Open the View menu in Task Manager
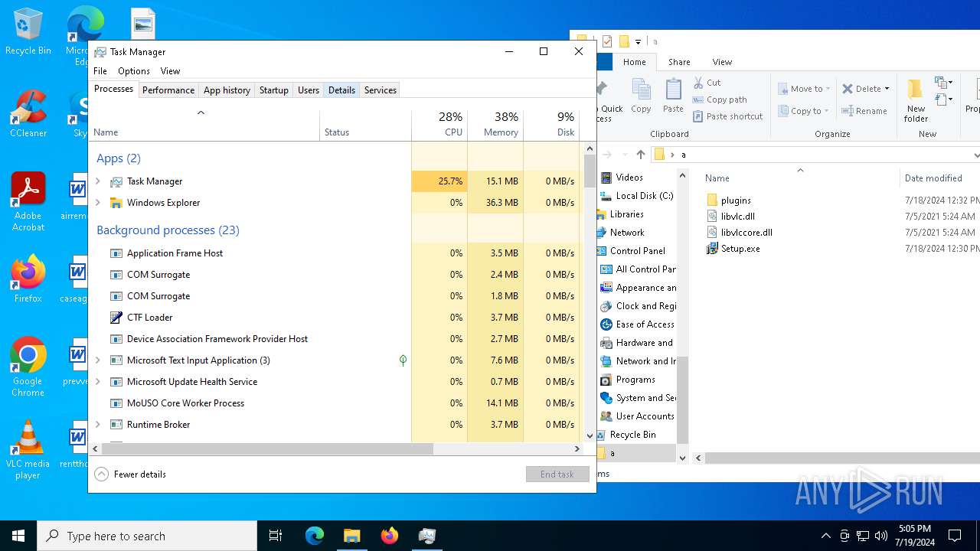The height and width of the screenshot is (551, 980). (x=170, y=71)
